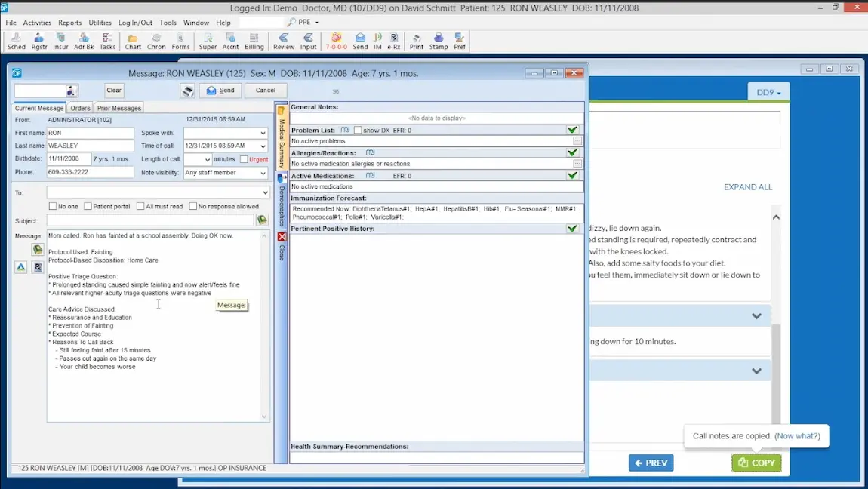Screen dimensions: 868x489
Task: Select the Chart toolbar icon
Action: click(132, 41)
